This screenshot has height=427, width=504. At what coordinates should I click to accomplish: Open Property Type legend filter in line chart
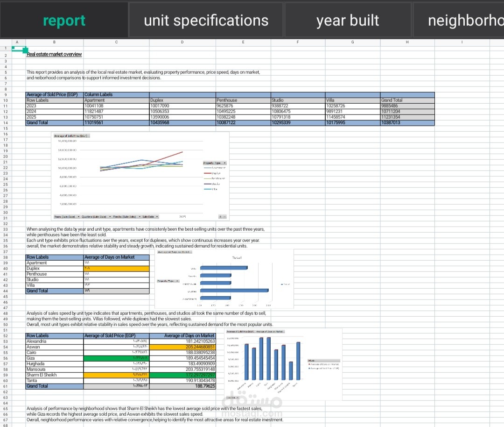215,163
